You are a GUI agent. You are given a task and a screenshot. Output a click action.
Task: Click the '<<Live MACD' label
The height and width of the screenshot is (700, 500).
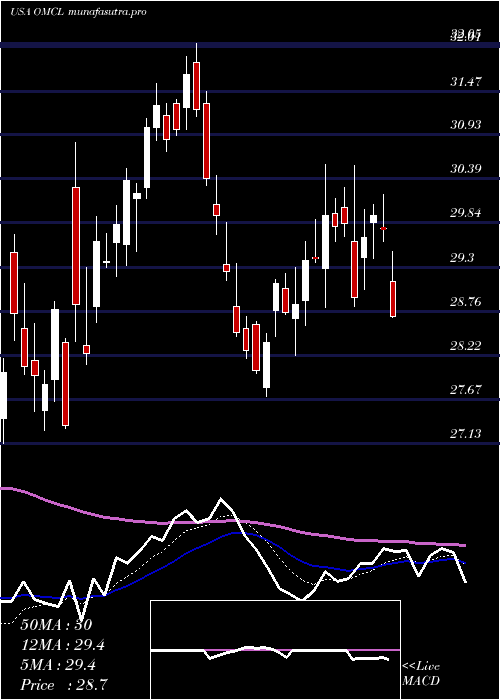coord(421,673)
